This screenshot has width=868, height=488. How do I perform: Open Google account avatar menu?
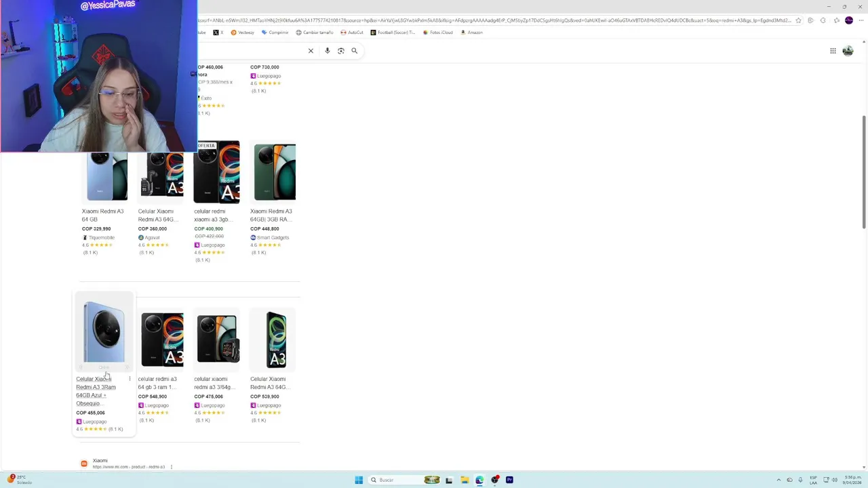click(848, 51)
